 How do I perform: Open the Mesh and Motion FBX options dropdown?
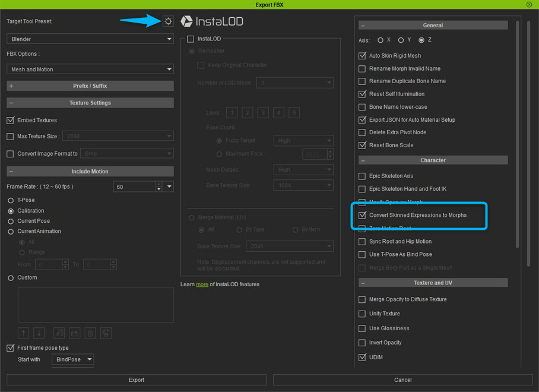tap(90, 69)
